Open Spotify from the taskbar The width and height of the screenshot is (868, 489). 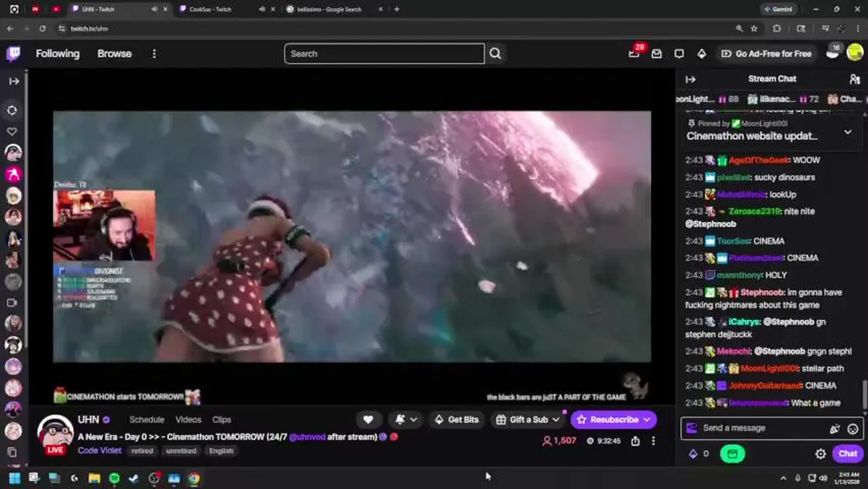coord(114,478)
